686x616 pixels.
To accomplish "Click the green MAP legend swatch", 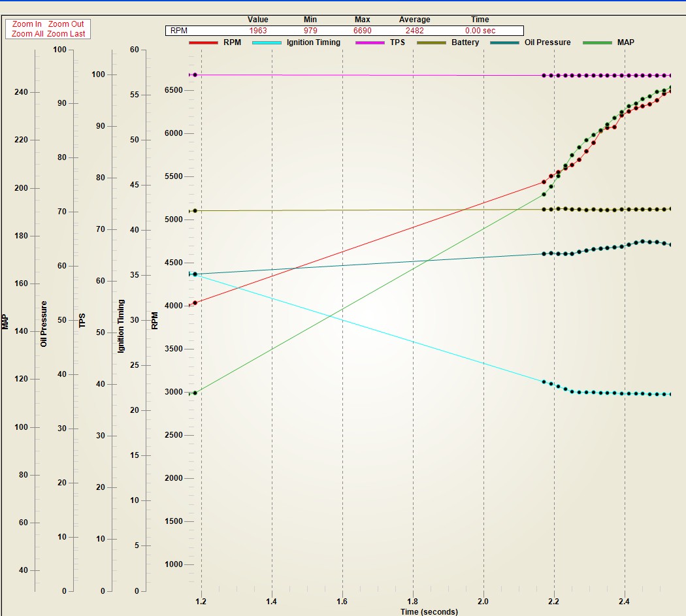I will [597, 42].
